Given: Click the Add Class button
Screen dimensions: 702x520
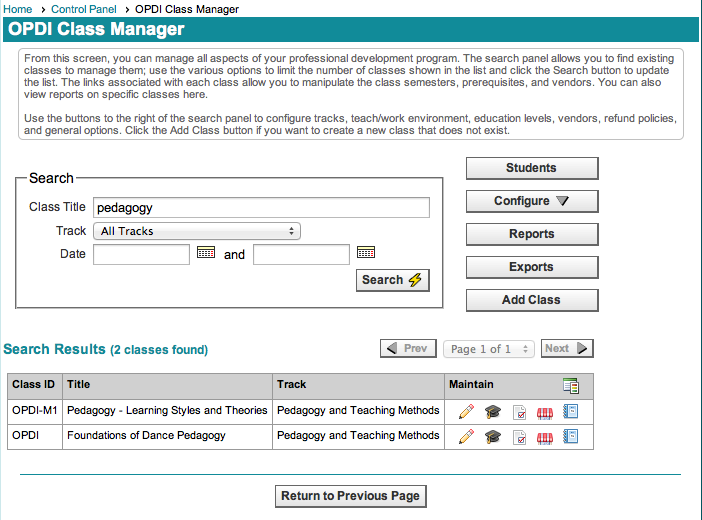Looking at the screenshot, I should point(532,300).
